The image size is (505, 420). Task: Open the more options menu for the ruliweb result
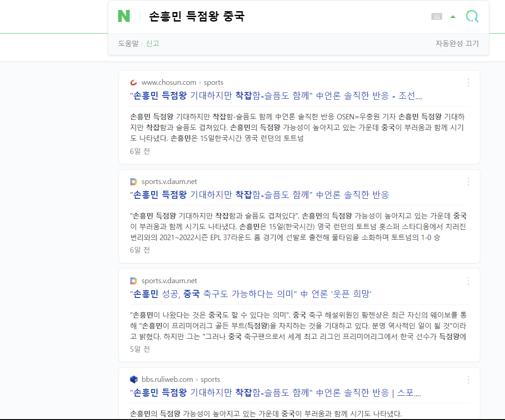tap(468, 380)
